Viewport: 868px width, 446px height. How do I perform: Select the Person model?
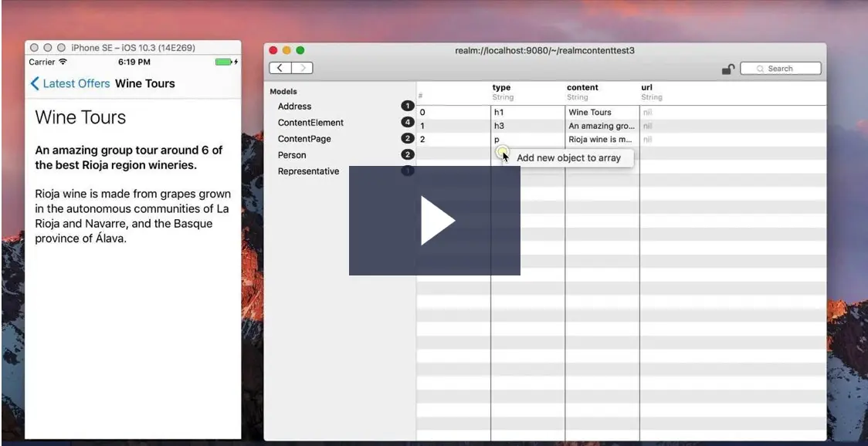pyautogui.click(x=292, y=155)
